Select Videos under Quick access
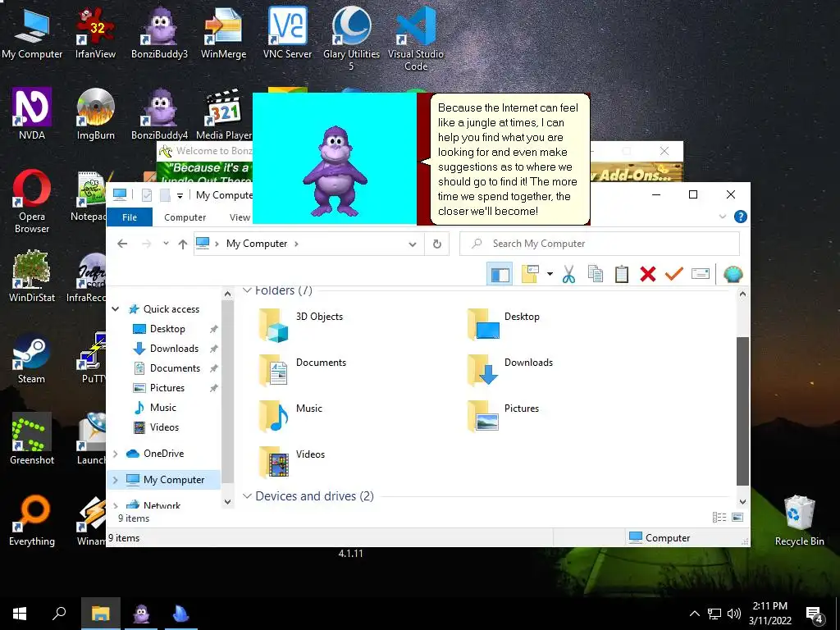 [x=164, y=427]
